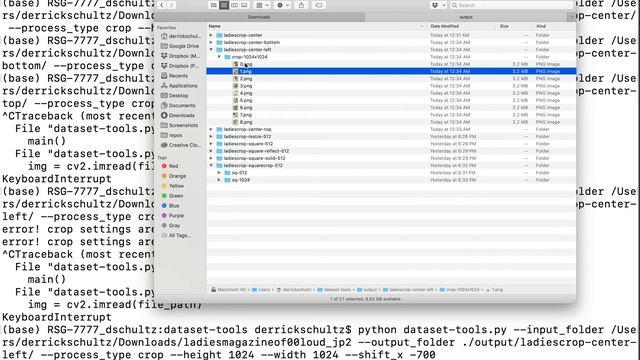
Task: Open the group-by arrangement dropdown
Action: 262,5
